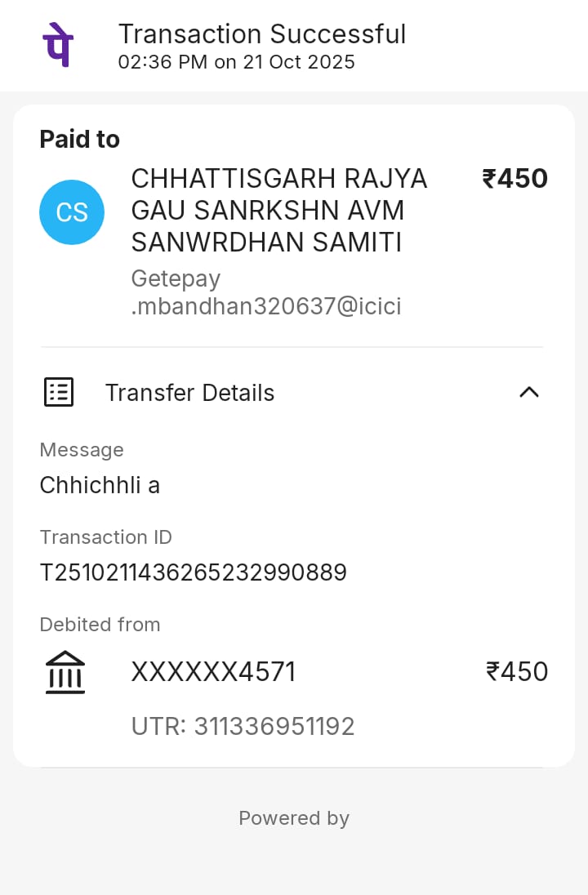Click the Transfer Details heading
The height and width of the screenshot is (895, 588).
[189, 393]
